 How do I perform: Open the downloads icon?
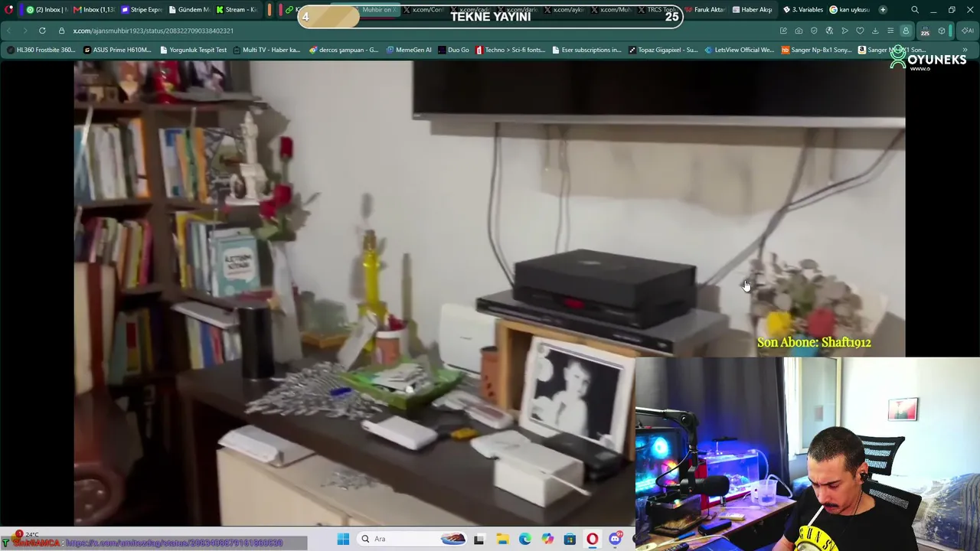coord(875,31)
